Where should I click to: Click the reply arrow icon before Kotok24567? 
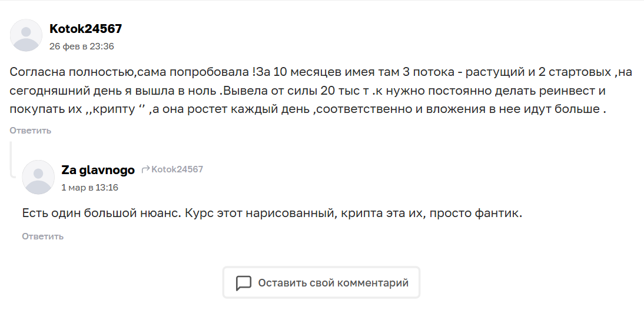[x=145, y=169]
